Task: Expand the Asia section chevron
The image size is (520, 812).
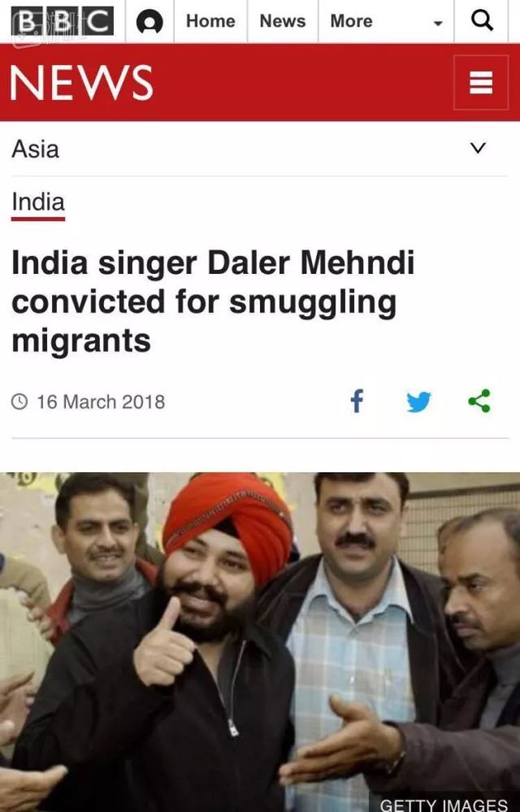Action: click(478, 148)
